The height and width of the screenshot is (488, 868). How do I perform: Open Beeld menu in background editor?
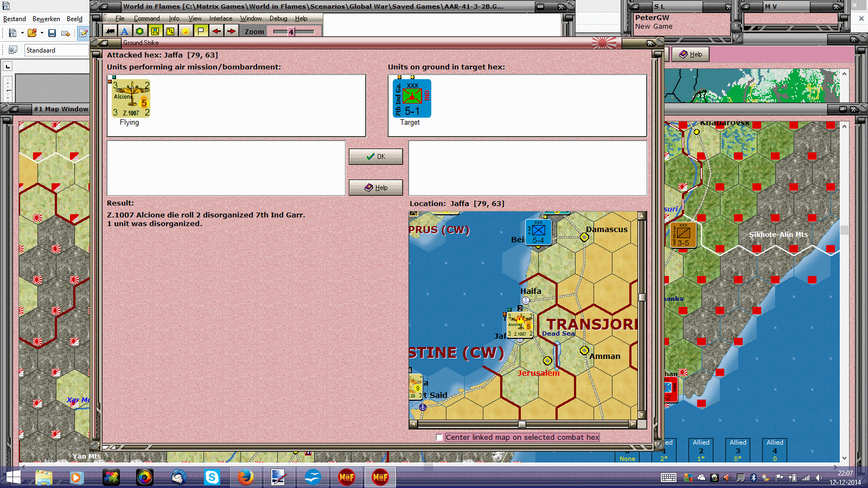[74, 19]
